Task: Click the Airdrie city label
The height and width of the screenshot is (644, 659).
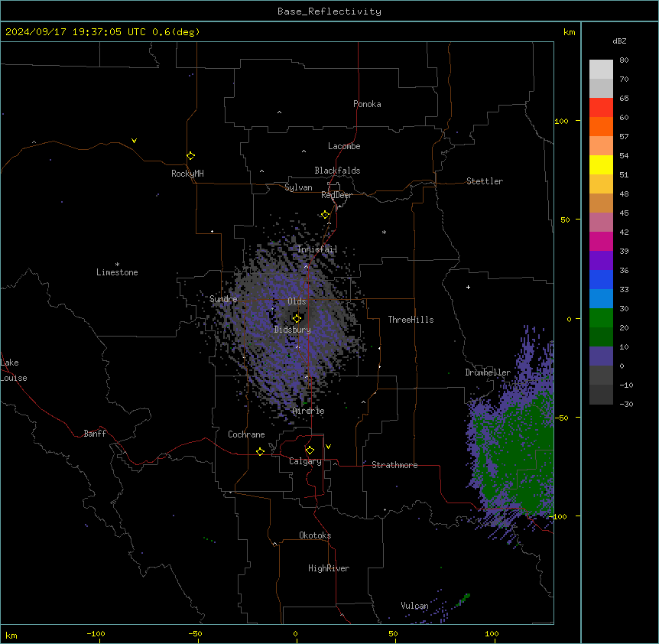Action: (308, 411)
